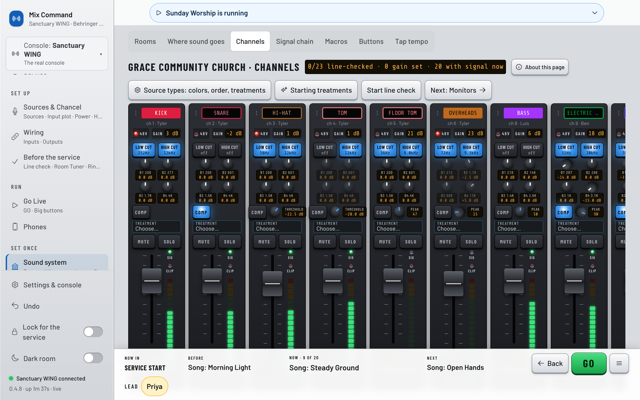Solo the OVERHEADS channel

pos(471,242)
